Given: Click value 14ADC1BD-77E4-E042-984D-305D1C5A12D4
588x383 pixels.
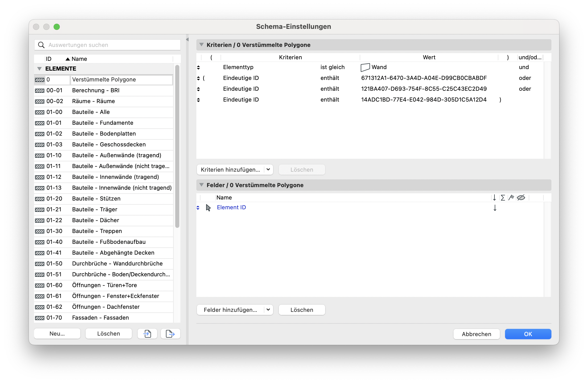Looking at the screenshot, I should [x=424, y=100].
